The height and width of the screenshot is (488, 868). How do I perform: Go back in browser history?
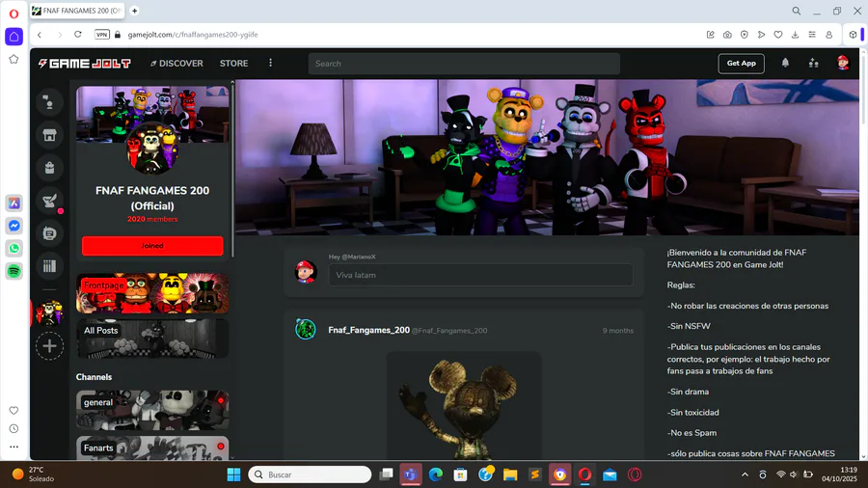(x=40, y=35)
